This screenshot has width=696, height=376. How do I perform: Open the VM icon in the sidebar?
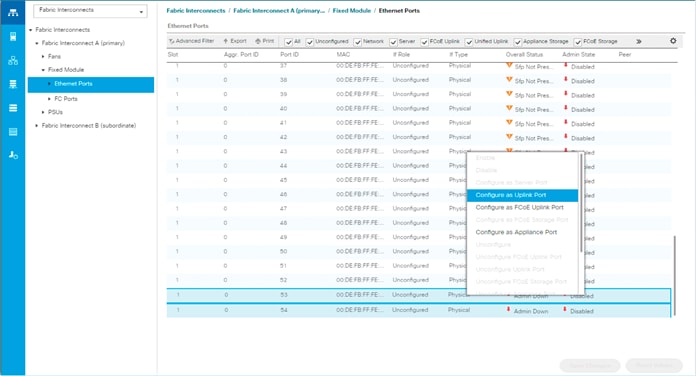coord(13,108)
